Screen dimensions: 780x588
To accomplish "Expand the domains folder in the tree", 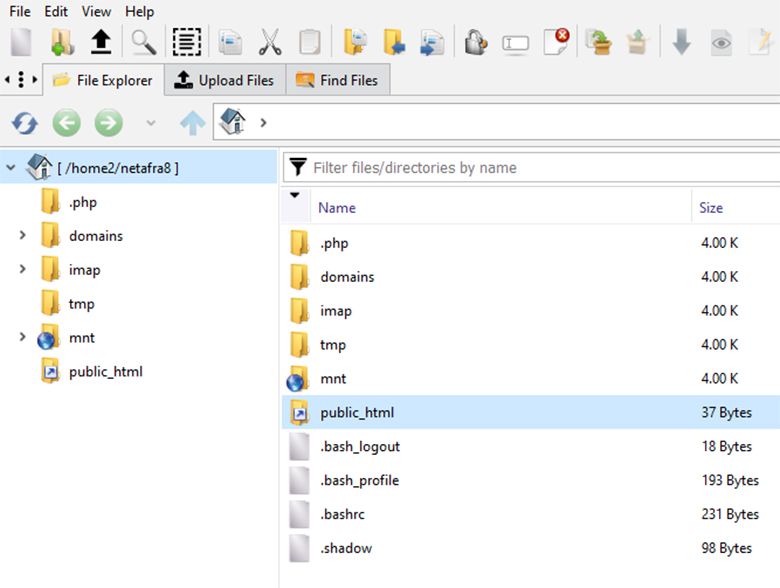I will click(22, 235).
